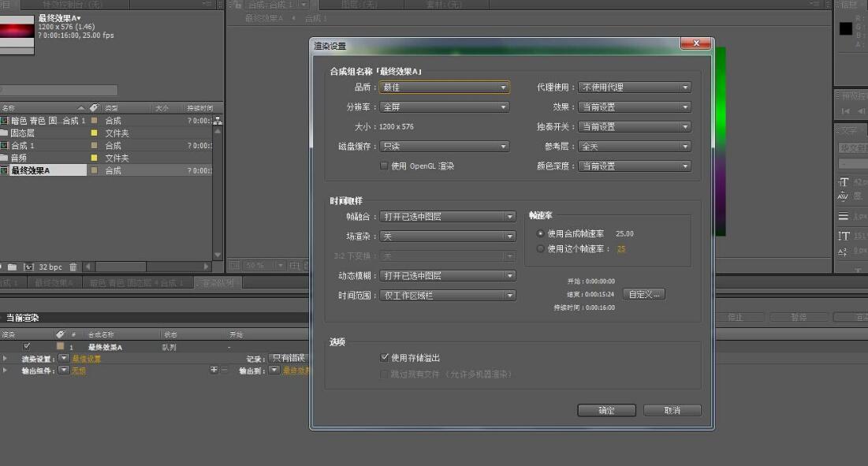Viewport: 868px width, 466px height.
Task: Click the first frame icon in preview panel
Action: [x=846, y=111]
